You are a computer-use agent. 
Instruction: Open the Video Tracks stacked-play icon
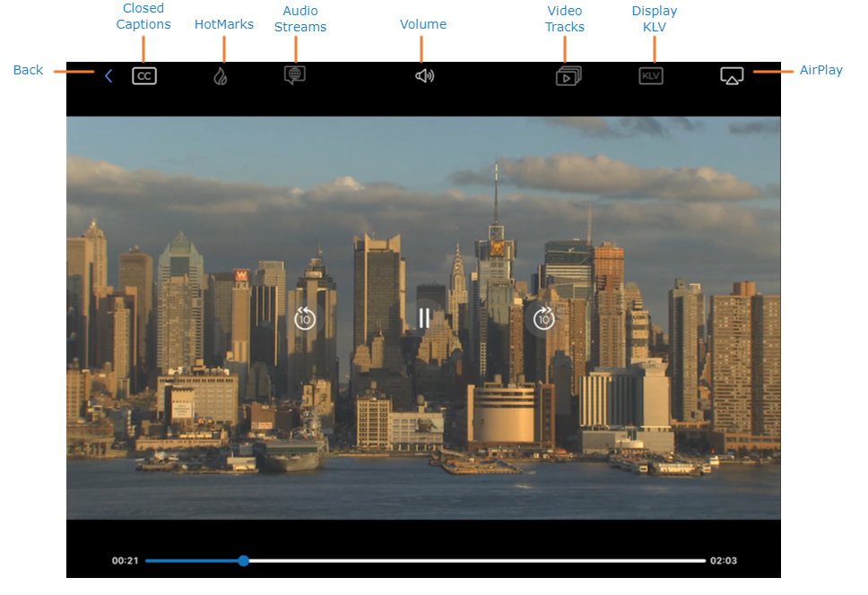pyautogui.click(x=569, y=76)
